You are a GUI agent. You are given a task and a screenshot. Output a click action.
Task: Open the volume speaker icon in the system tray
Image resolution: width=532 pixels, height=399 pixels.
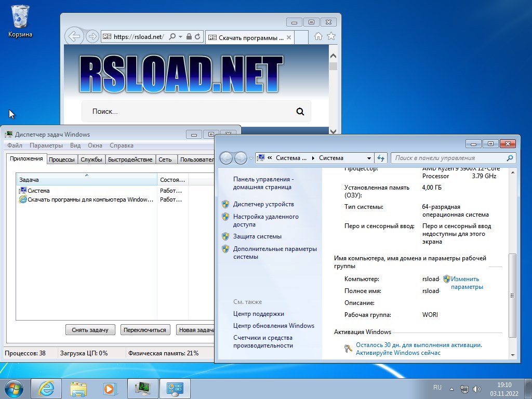pyautogui.click(x=477, y=388)
